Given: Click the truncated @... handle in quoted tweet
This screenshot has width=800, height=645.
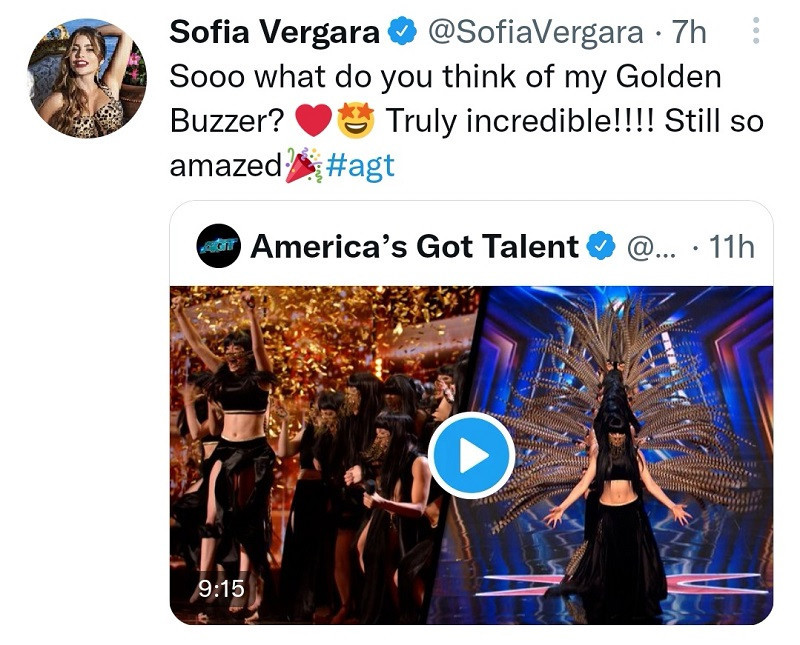Looking at the screenshot, I should pos(651,247).
